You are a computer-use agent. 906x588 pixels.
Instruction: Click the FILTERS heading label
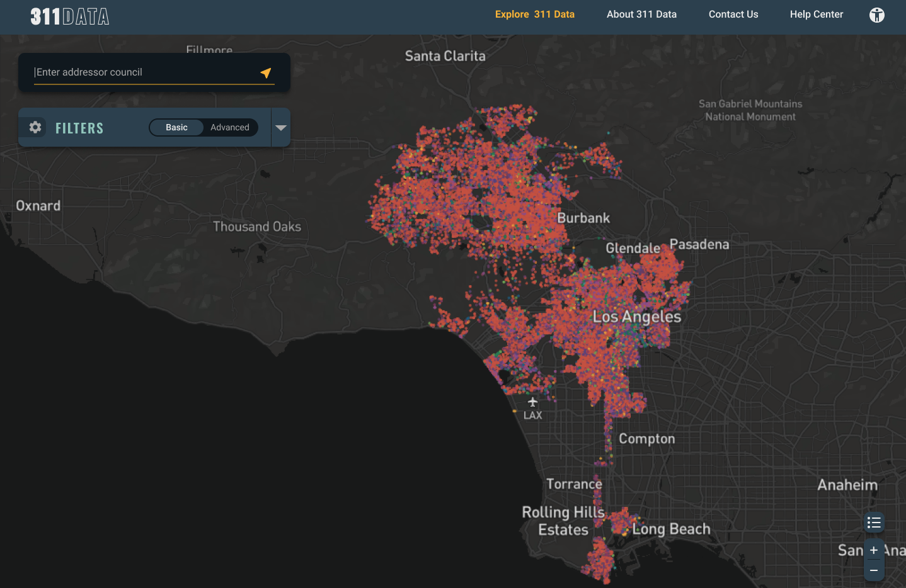click(79, 128)
